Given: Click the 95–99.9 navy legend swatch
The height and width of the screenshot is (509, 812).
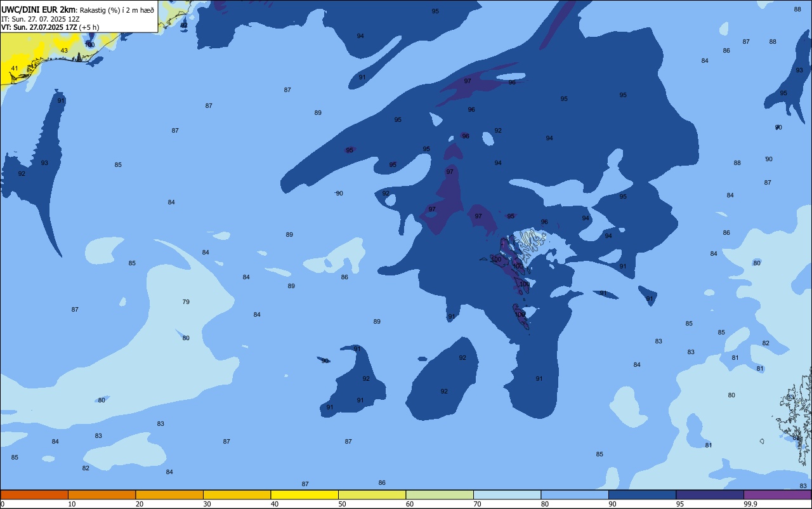Looking at the screenshot, I should [x=710, y=494].
